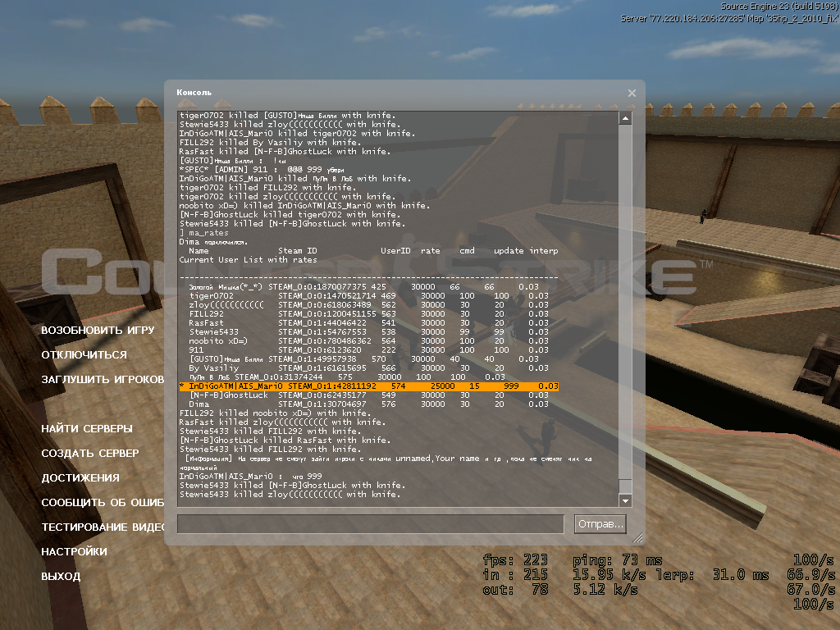Click the RasFast row in rates list
This screenshot has width=840, height=630.
pyautogui.click(x=369, y=323)
